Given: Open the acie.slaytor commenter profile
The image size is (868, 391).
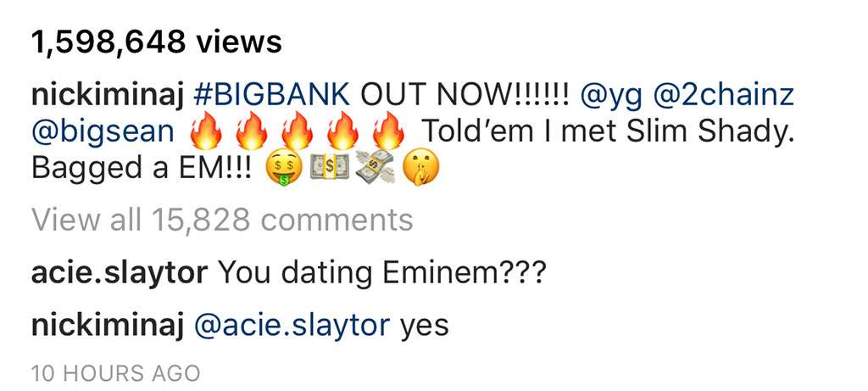Looking at the screenshot, I should coord(119,274).
